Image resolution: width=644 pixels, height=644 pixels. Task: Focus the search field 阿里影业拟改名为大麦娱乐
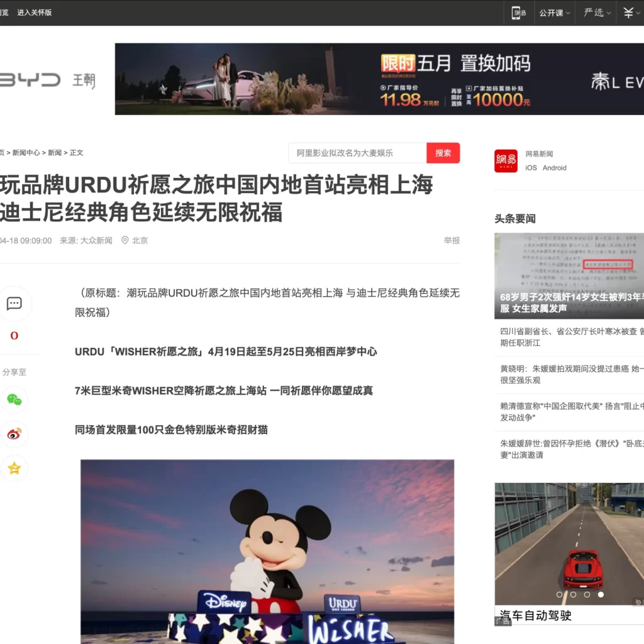point(357,153)
